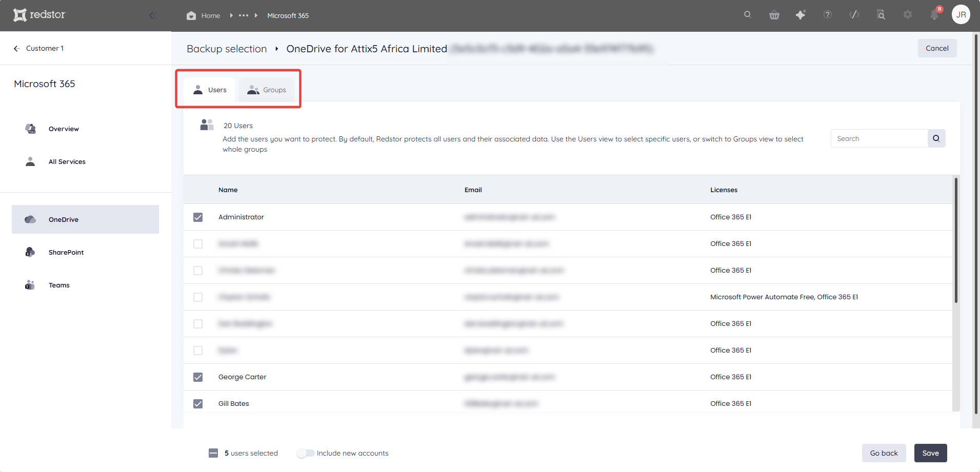Sort by the Licenses column header
This screenshot has height=472, width=980.
724,190
